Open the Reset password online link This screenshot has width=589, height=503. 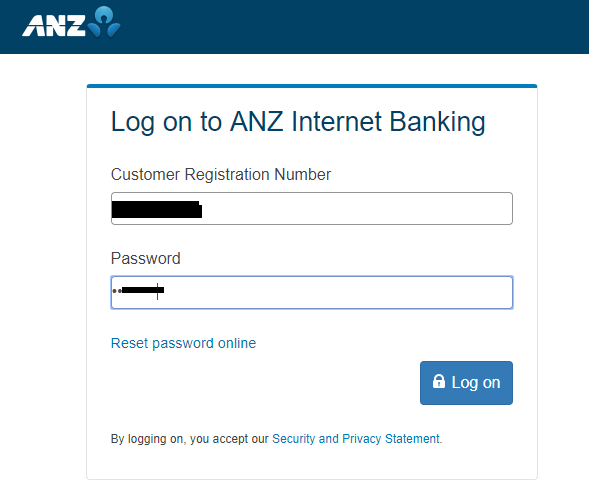click(x=183, y=343)
